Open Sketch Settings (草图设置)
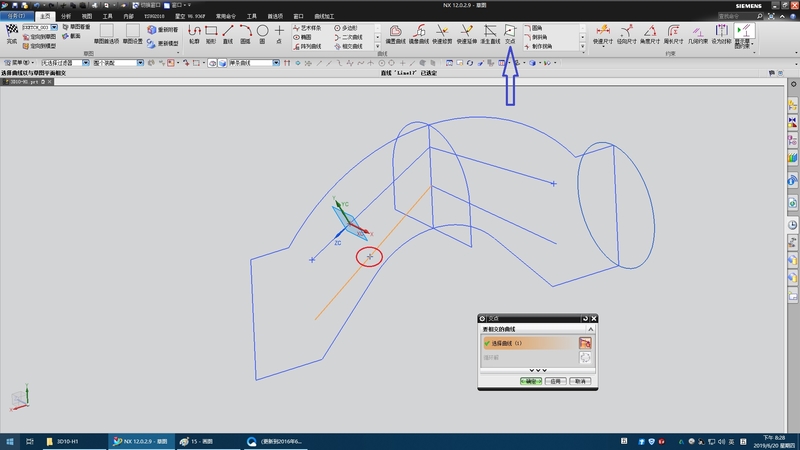 [133, 34]
